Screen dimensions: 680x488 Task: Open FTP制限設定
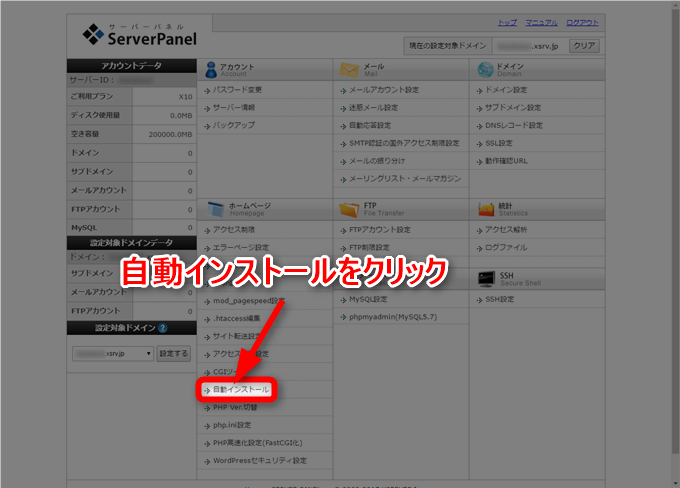point(369,247)
